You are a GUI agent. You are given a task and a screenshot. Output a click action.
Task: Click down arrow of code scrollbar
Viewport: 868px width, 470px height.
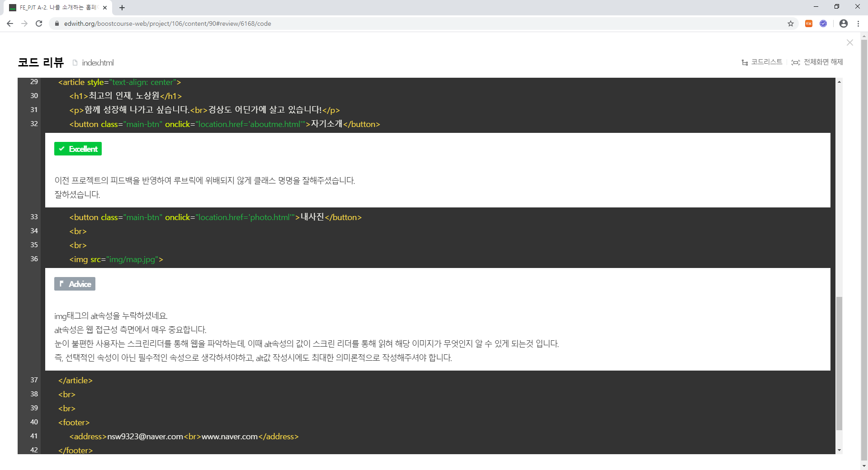[839, 450]
